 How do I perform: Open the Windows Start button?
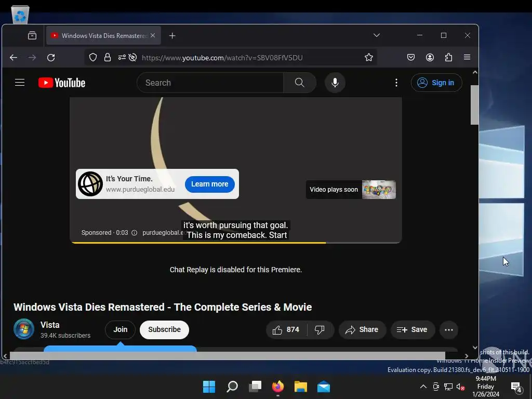click(x=209, y=387)
